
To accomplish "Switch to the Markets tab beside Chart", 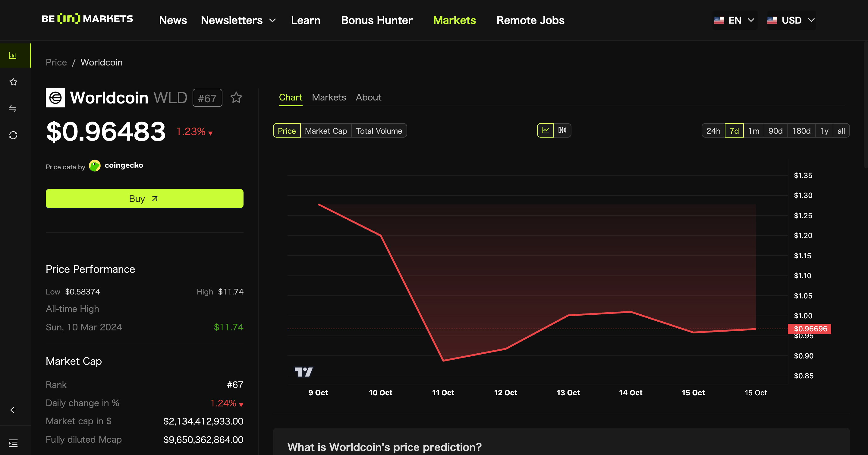I will tap(329, 97).
